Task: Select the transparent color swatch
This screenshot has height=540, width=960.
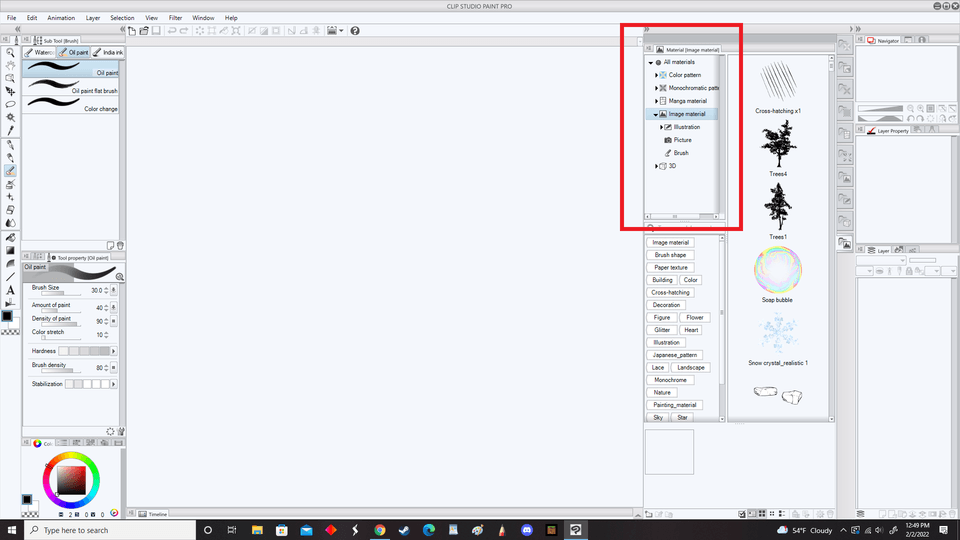Action: coord(10,332)
